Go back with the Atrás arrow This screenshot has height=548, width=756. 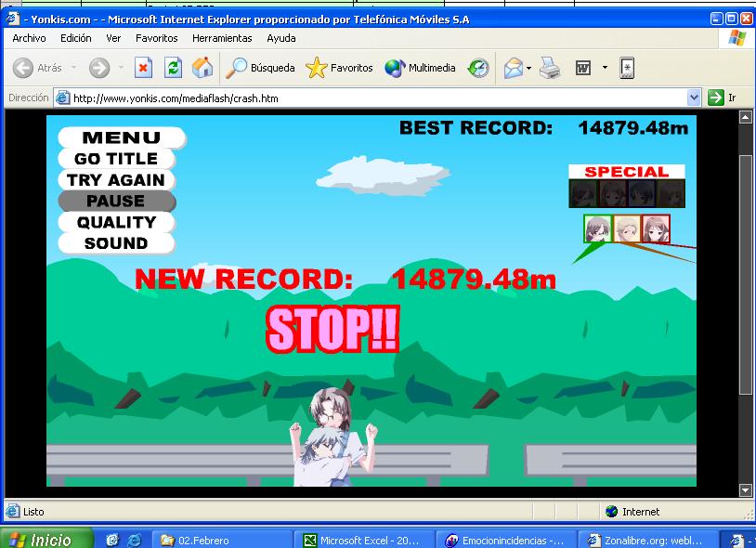[x=37, y=68]
